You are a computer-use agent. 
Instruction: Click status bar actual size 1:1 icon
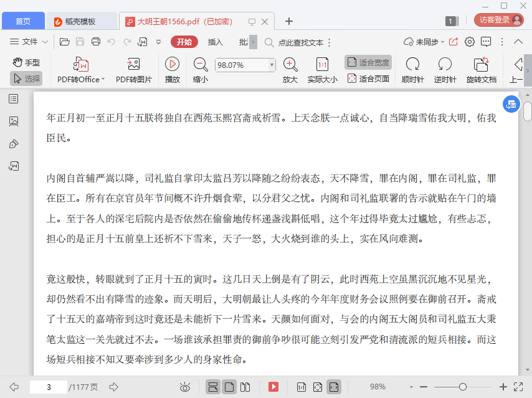pyautogui.click(x=302, y=387)
